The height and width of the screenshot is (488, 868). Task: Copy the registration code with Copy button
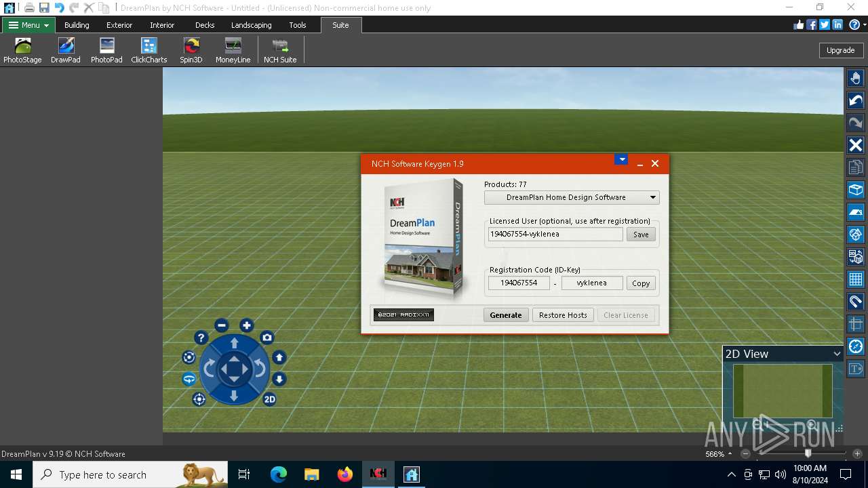coord(641,283)
